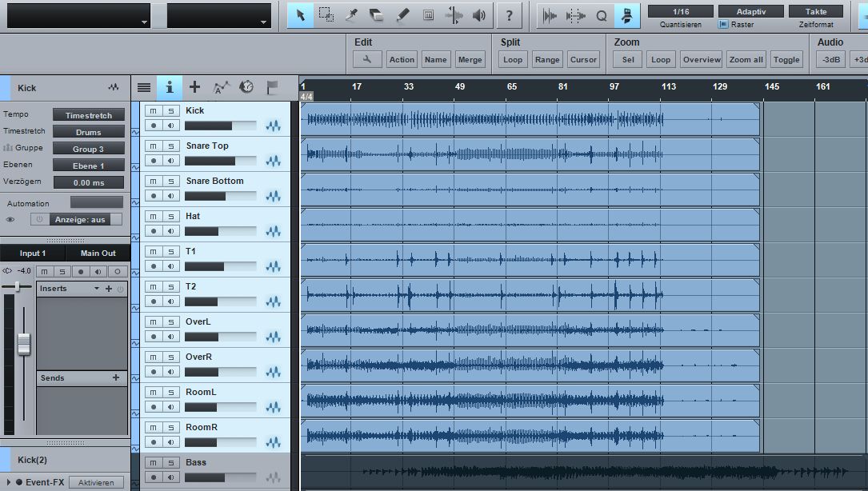Open the question mark help
This screenshot has height=491, width=868.
point(510,15)
